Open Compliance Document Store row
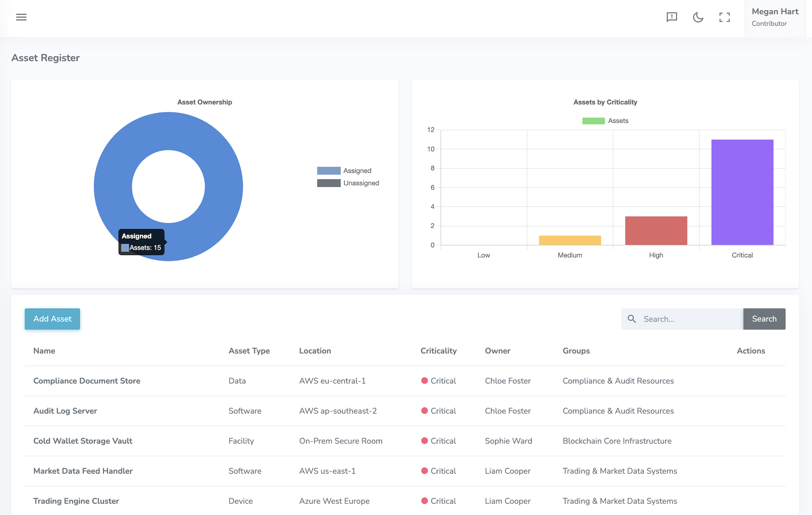812x515 pixels. click(87, 381)
